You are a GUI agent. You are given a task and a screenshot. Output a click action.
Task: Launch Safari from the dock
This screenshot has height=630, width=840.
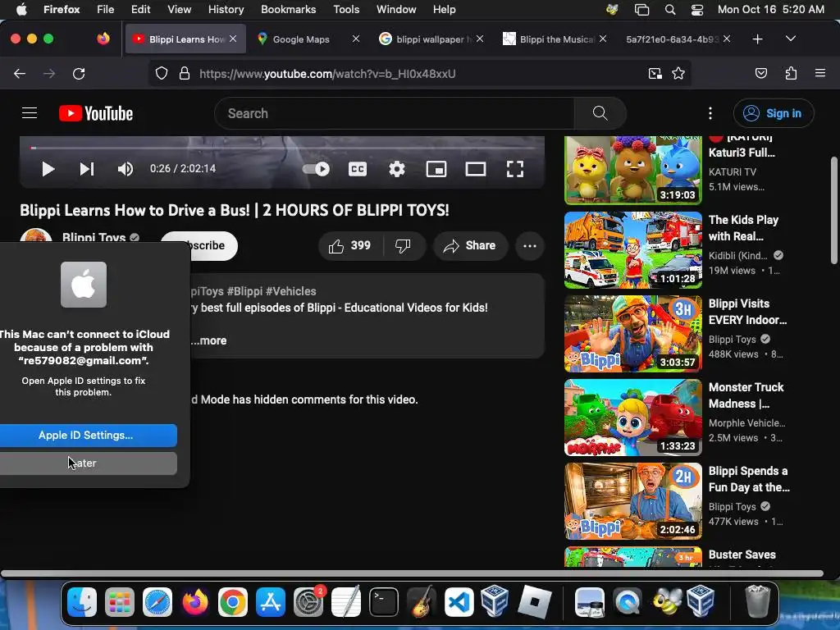[157, 602]
